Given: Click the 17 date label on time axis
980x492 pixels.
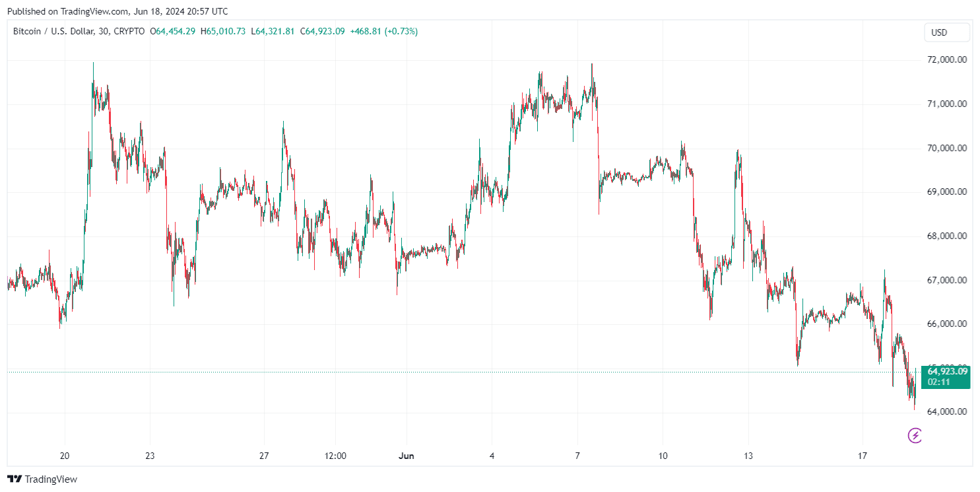Looking at the screenshot, I should [862, 456].
